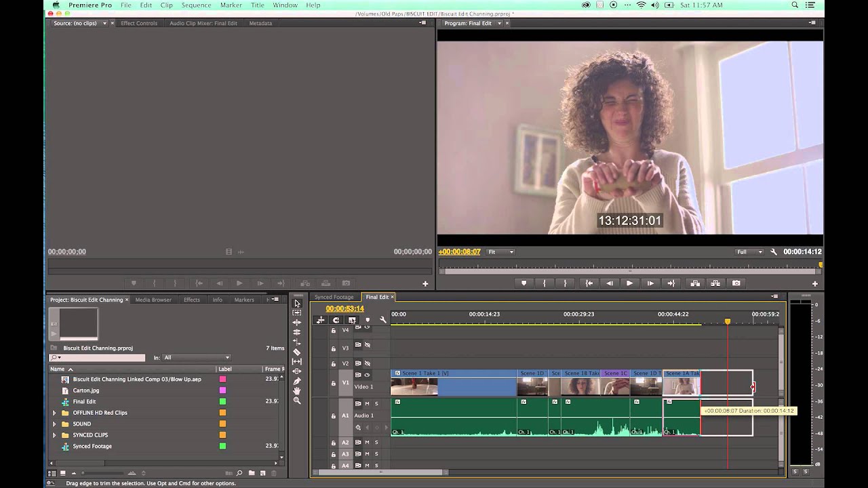The image size is (868, 488).
Task: Step forward one frame in Program monitor
Action: tap(650, 283)
